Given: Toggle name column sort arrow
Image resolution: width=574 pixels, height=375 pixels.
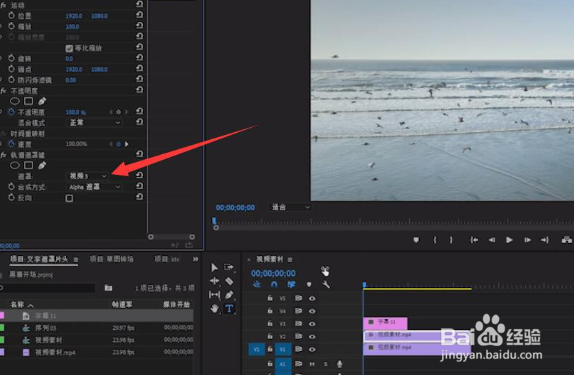Looking at the screenshot, I should (x=30, y=305).
